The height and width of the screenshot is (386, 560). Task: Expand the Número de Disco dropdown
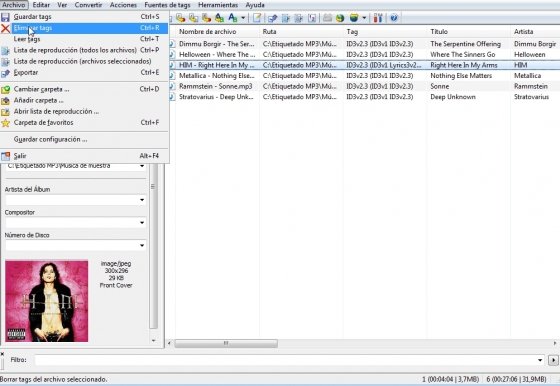(142, 245)
